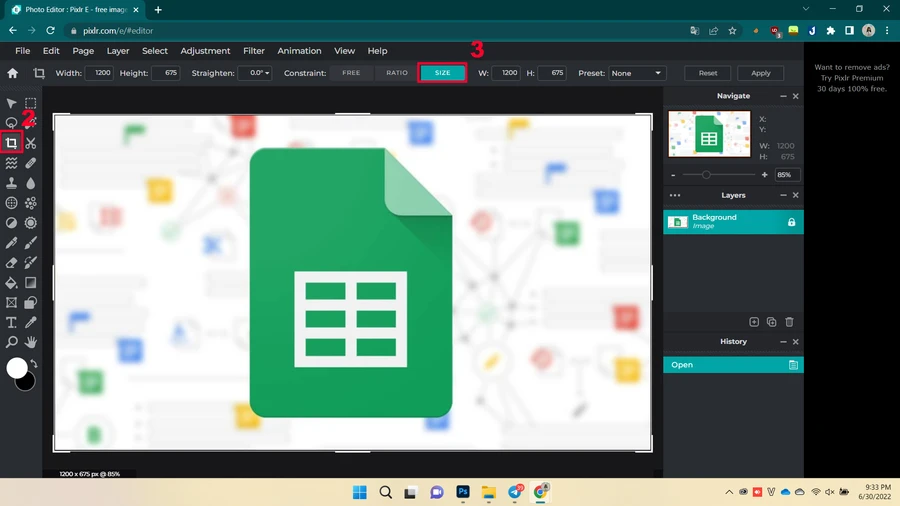Open Windows Start from taskbar

(360, 492)
